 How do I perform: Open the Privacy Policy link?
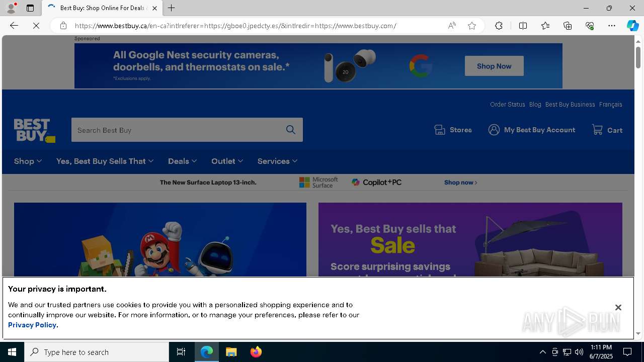(x=32, y=325)
